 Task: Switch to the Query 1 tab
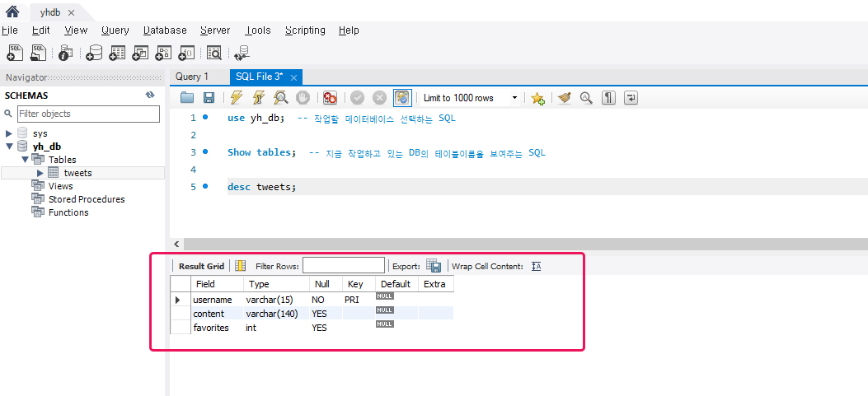(x=192, y=77)
